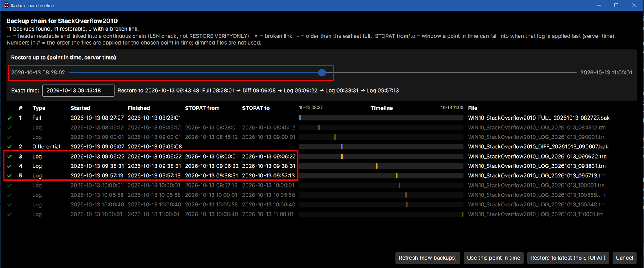This screenshot has height=268, width=644.
Task: Click the green checkmark on Full backup row
Action: 9,118
